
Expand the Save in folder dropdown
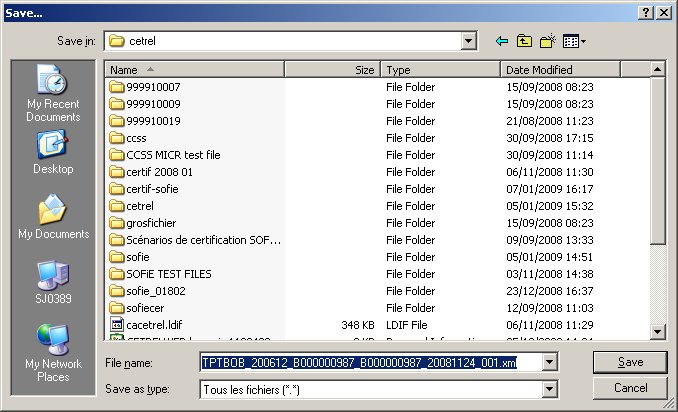[x=468, y=41]
